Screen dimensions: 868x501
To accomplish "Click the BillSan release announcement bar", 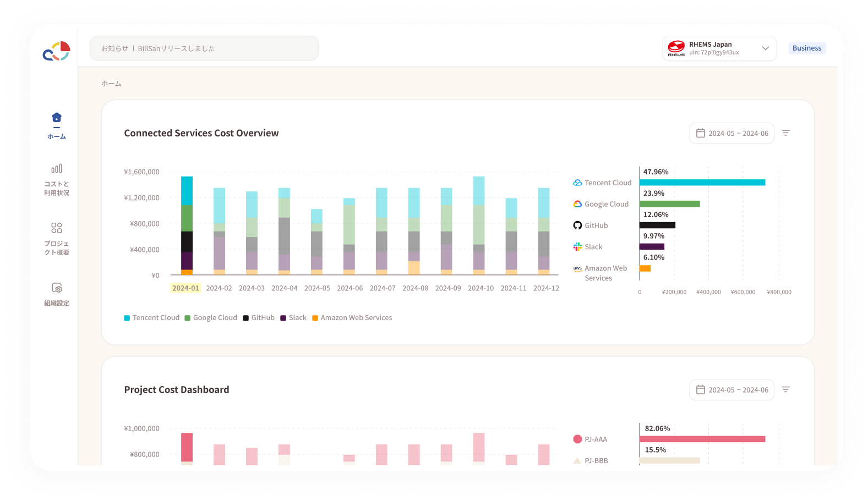I will 204,48.
